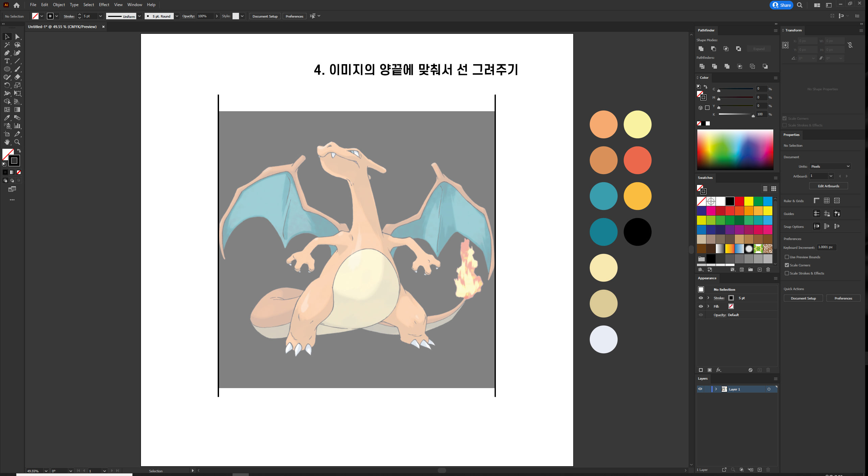Open the zoom level dropdown at 49.55%
The height and width of the screenshot is (476, 868).
coord(46,471)
